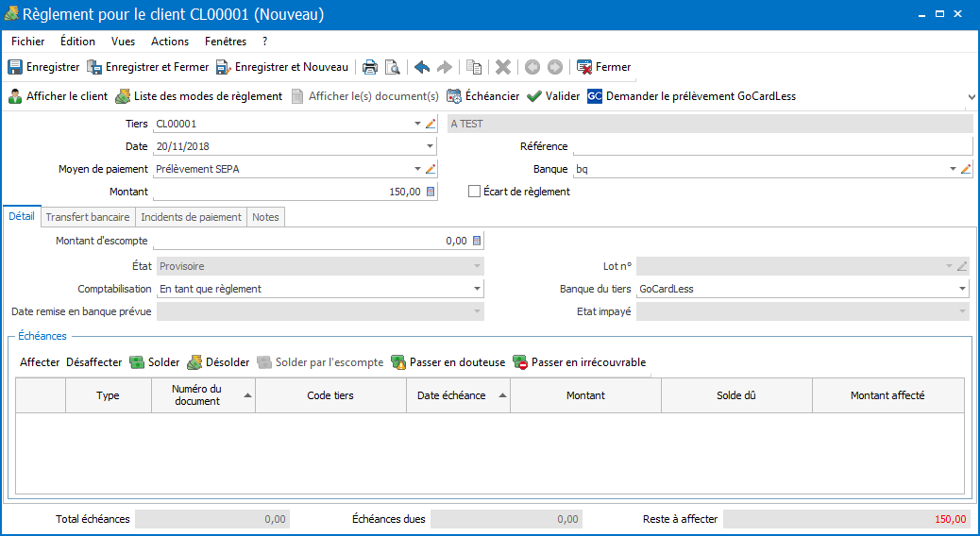
Task: Expand the Moyen de paiement dropdown
Action: pos(417,169)
